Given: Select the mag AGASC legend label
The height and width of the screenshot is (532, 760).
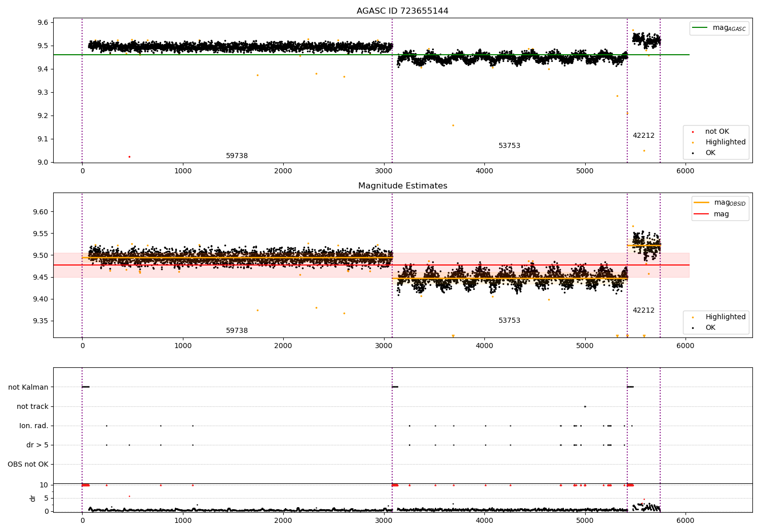Looking at the screenshot, I should (729, 28).
